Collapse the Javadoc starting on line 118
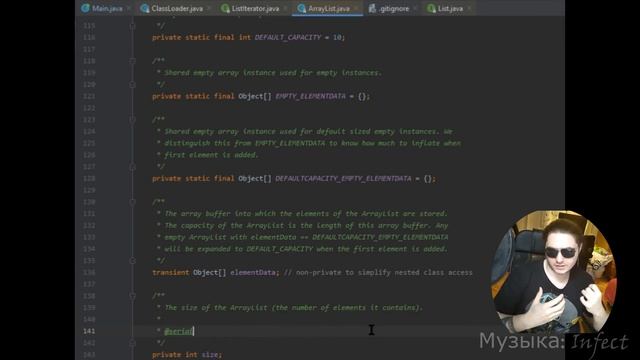The width and height of the screenshot is (640, 360). [133, 61]
